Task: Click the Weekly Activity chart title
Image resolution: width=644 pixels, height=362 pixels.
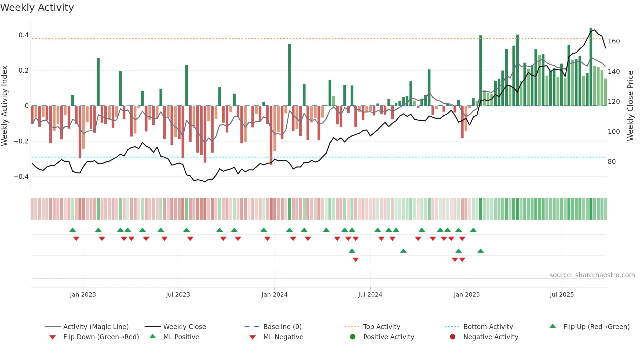Action: coord(37,8)
